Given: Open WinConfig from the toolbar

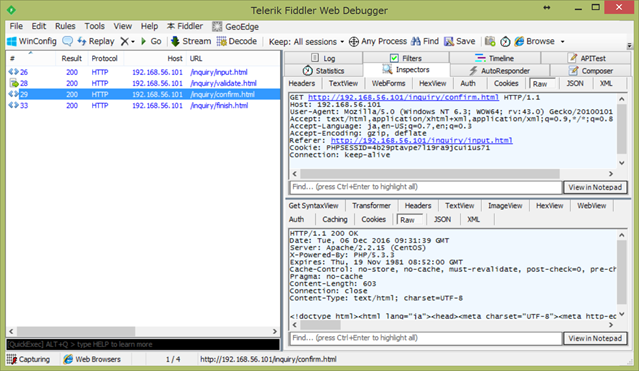Looking at the screenshot, I should tap(32, 41).
